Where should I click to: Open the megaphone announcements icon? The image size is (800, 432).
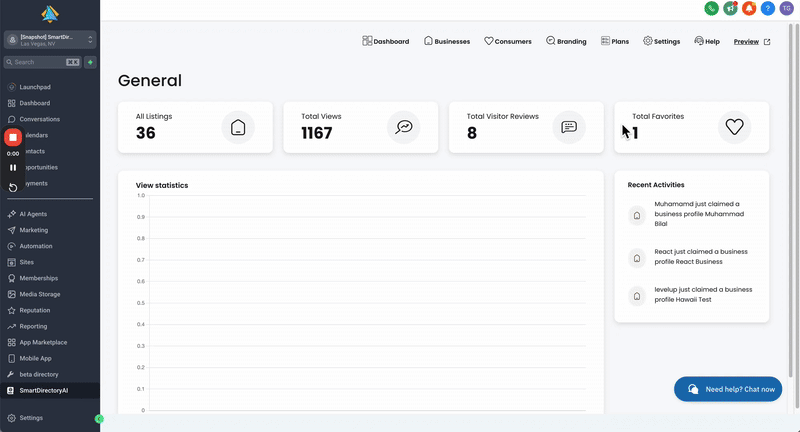[730, 8]
